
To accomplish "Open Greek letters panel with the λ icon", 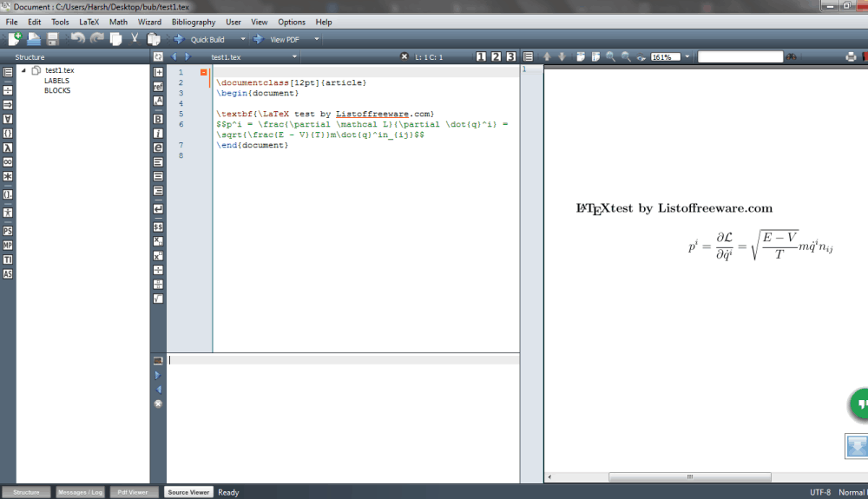I will [x=8, y=148].
